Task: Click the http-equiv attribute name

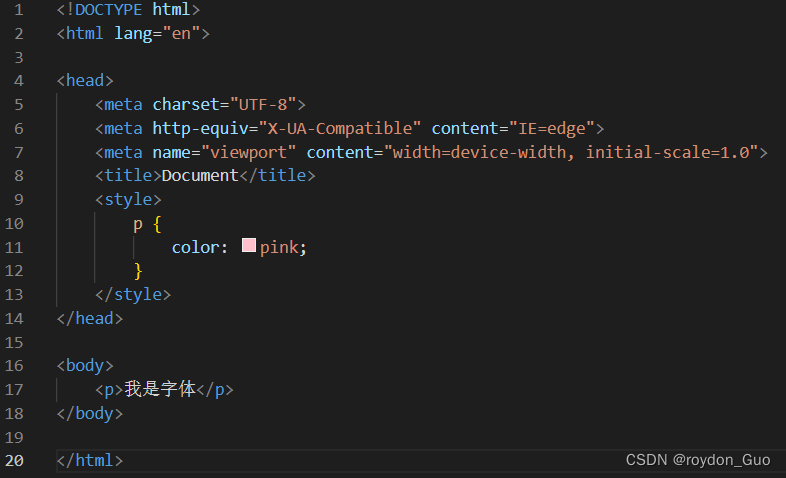Action: pos(201,128)
